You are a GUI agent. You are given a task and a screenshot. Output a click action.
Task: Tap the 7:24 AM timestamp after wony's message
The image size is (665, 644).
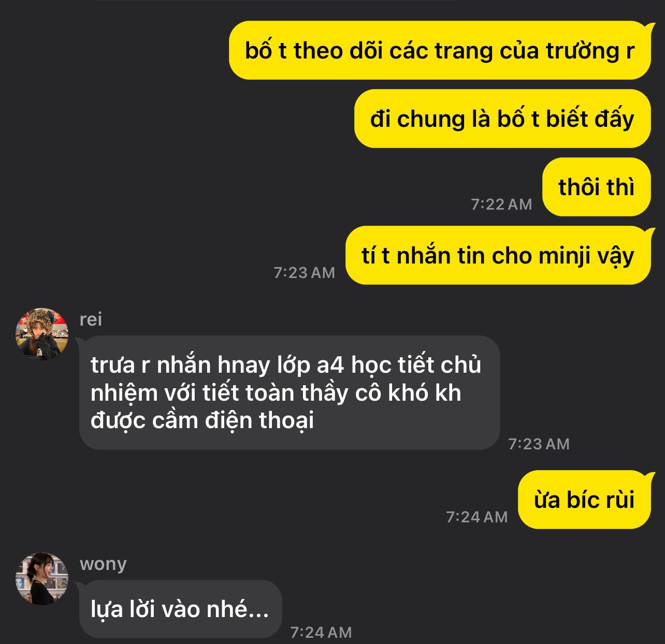click(x=321, y=632)
